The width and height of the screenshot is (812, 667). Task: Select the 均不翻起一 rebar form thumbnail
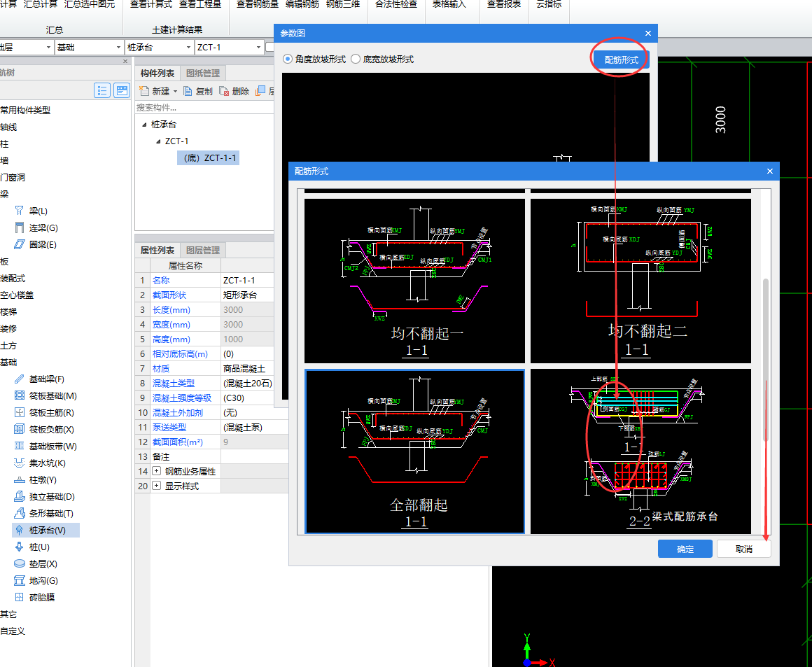[414, 280]
